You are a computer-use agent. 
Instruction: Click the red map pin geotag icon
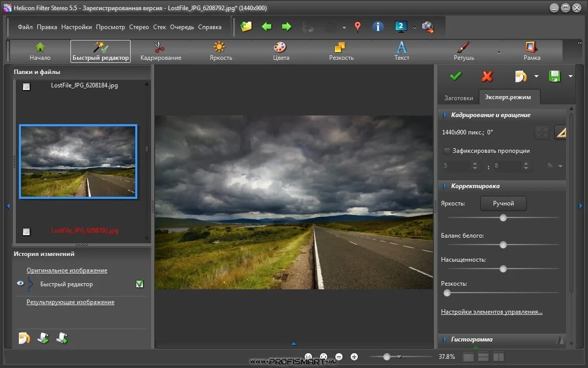[357, 27]
